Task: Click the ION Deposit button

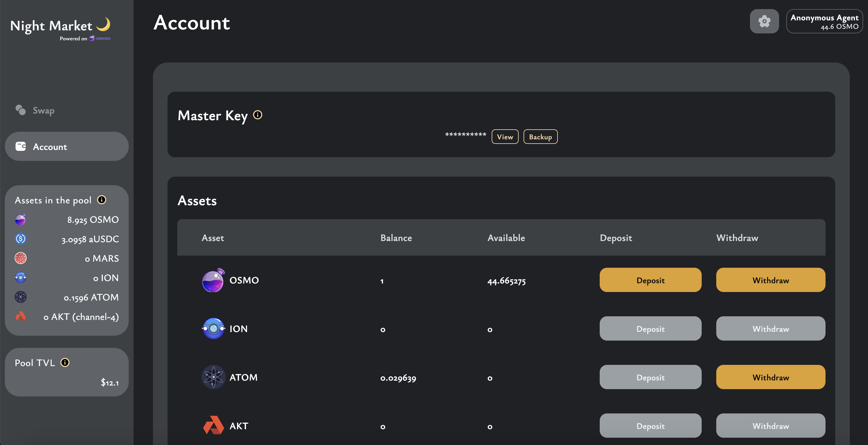Action: click(x=650, y=329)
